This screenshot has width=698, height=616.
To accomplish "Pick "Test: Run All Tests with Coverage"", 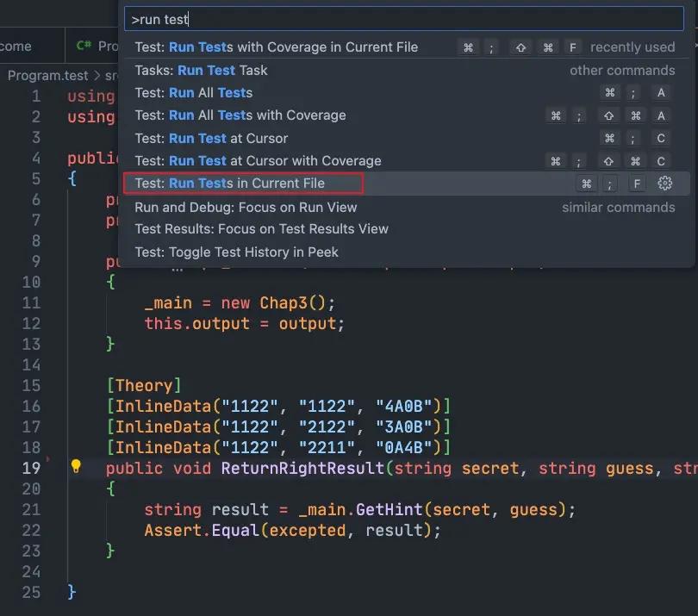I will click(x=240, y=115).
